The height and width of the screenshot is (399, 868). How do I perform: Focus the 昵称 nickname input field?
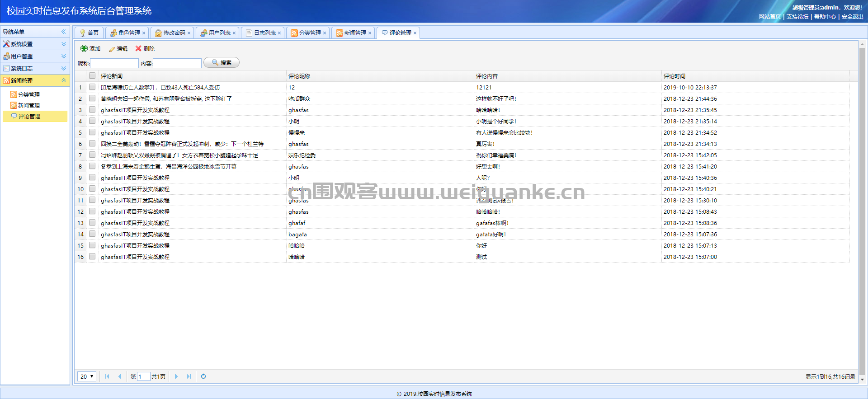point(114,63)
